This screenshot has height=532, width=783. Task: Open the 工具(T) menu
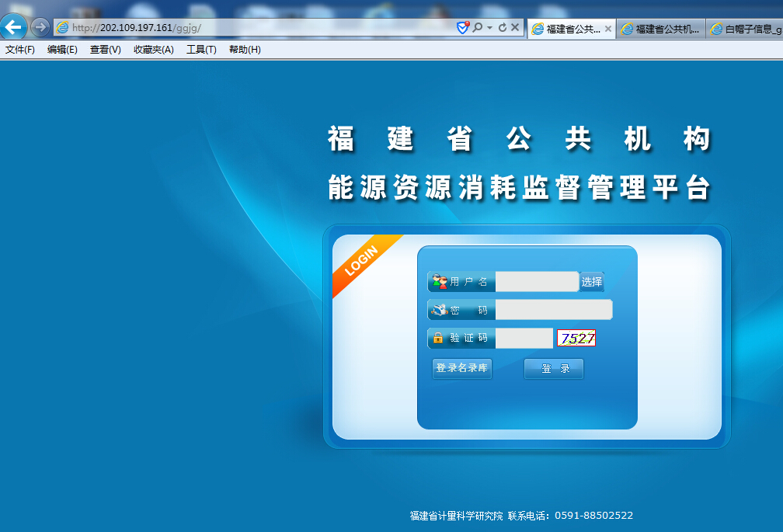point(201,50)
